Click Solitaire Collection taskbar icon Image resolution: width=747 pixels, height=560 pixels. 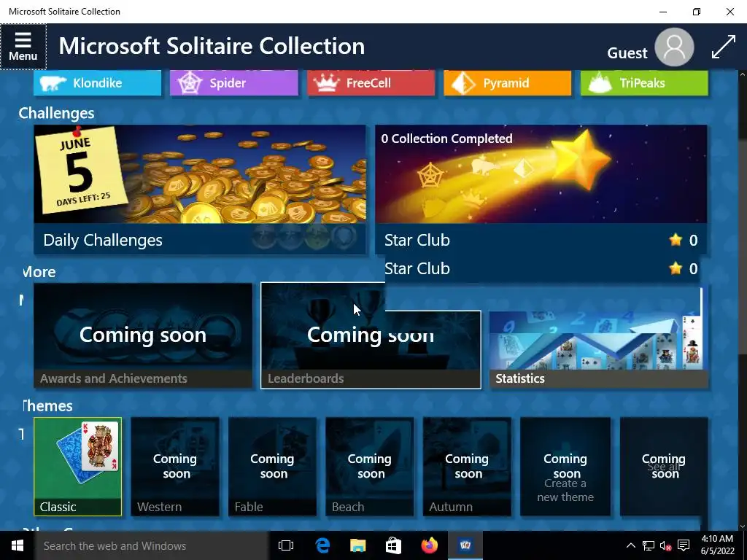pos(465,545)
